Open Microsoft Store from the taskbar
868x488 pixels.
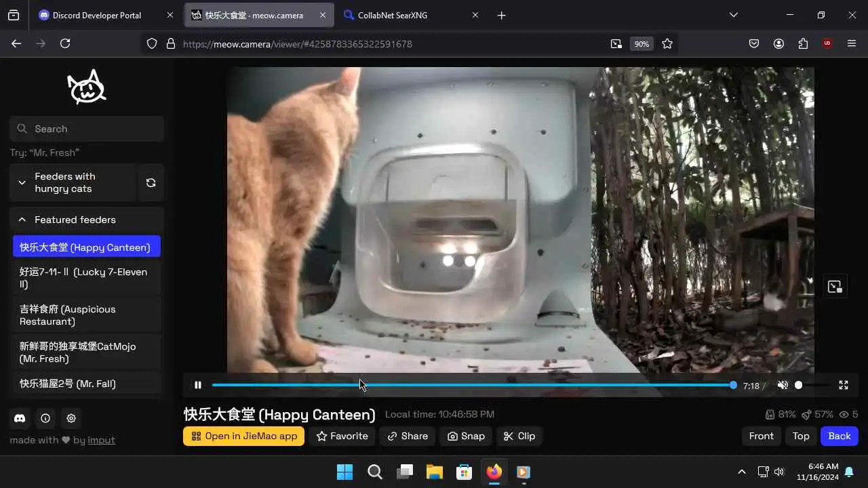(x=465, y=472)
